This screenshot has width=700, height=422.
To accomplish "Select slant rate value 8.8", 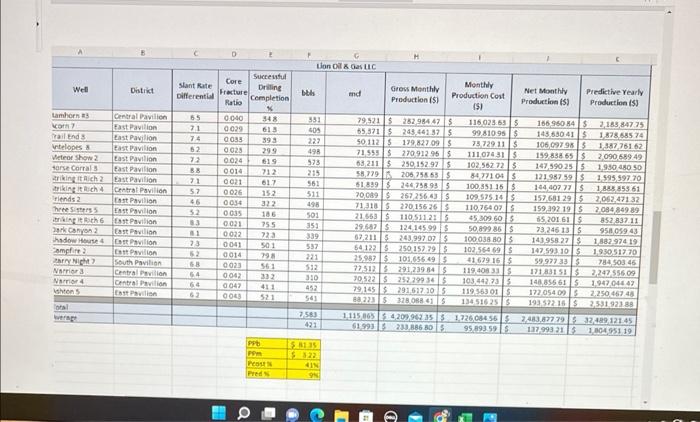I will 195,170.
